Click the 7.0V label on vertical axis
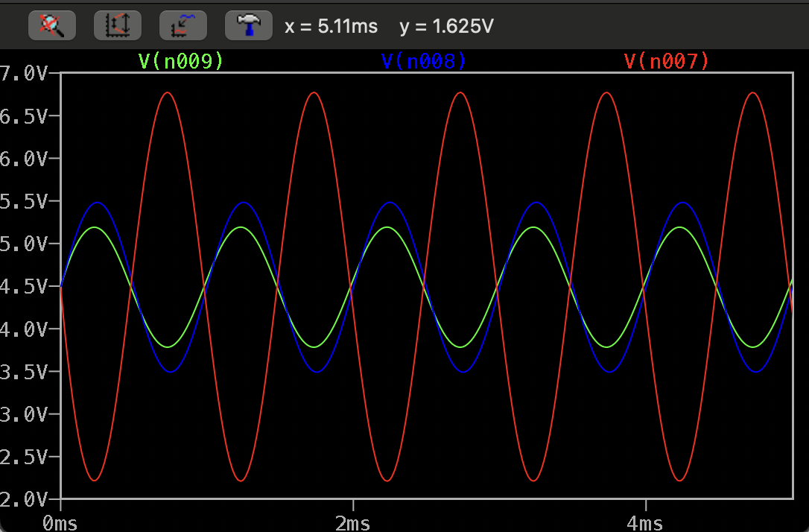This screenshot has height=532, width=809. point(24,73)
